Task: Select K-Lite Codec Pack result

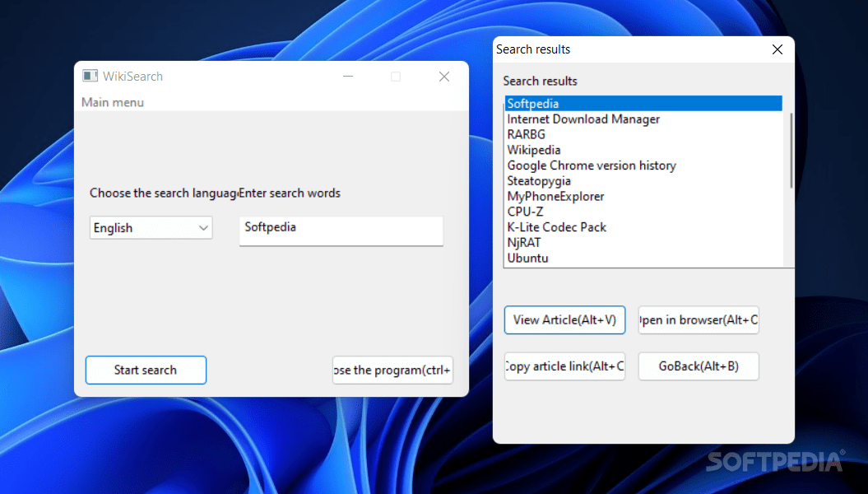Action: pyautogui.click(x=643, y=227)
